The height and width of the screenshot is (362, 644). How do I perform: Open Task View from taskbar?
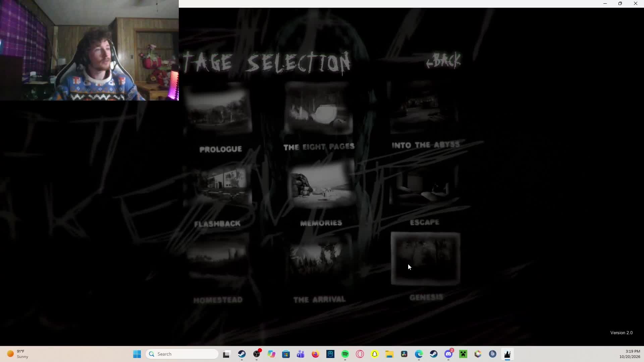coord(226,354)
